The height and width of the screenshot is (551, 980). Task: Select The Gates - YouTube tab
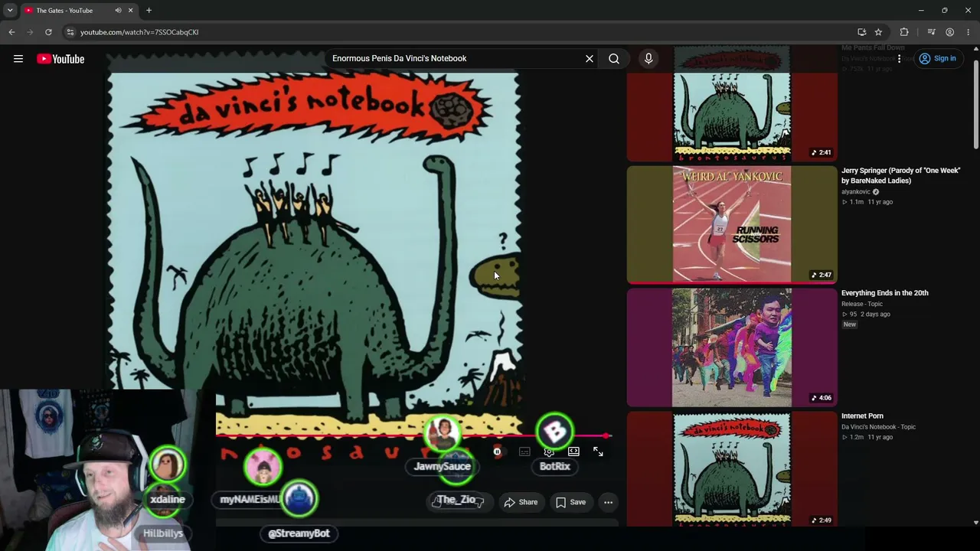pyautogui.click(x=79, y=11)
